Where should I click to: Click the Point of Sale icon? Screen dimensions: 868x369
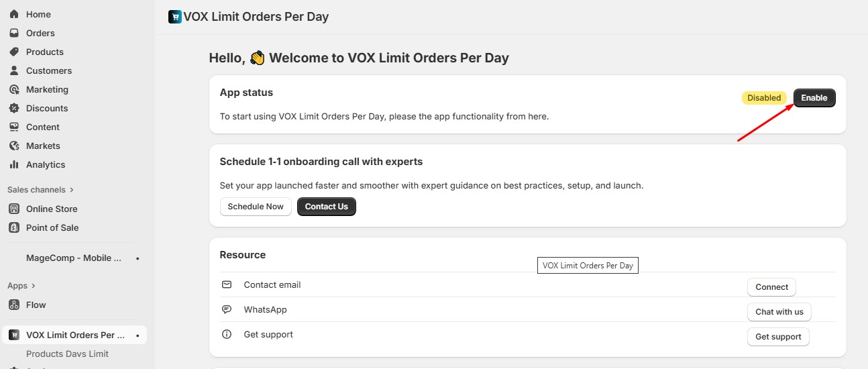tap(14, 227)
